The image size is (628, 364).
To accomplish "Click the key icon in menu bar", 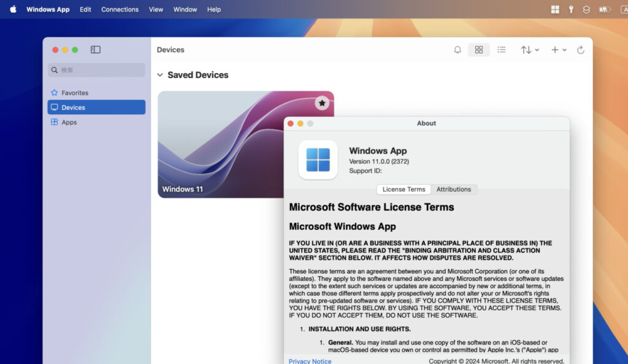I will click(x=571, y=9).
